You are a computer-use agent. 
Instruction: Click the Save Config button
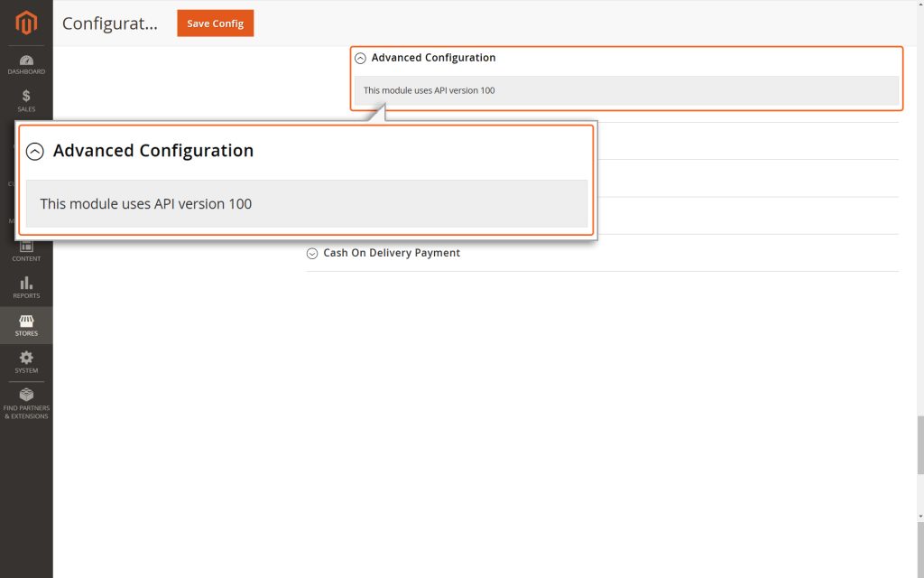[215, 23]
